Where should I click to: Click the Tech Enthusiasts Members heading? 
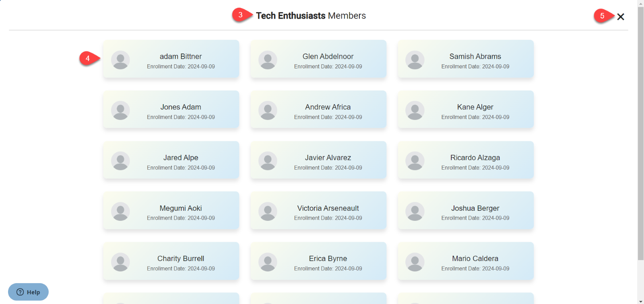point(311,16)
